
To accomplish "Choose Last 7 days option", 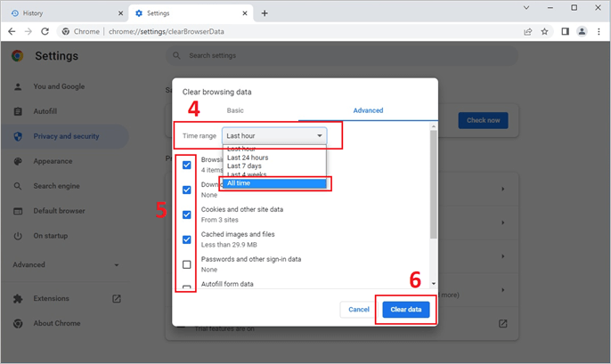I will click(244, 166).
